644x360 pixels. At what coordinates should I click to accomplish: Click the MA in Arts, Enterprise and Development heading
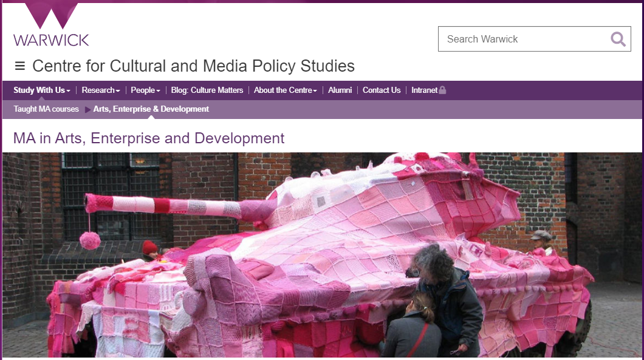[x=149, y=138]
